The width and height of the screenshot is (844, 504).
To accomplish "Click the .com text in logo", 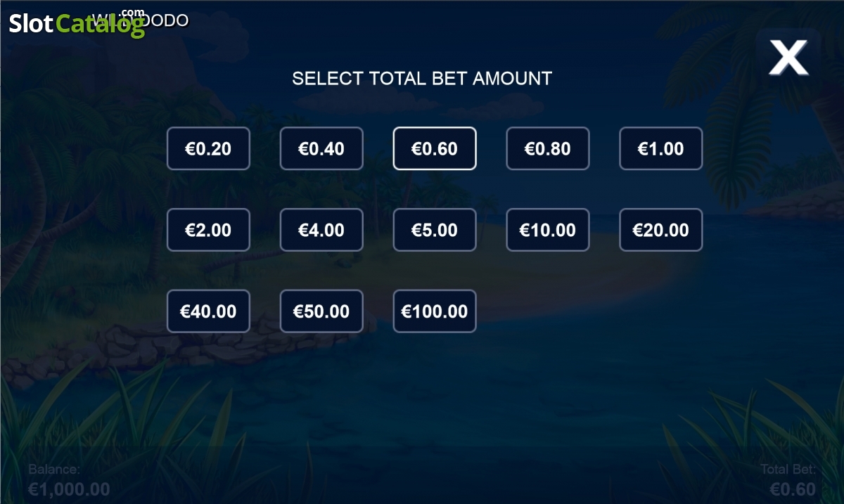I will pos(132,13).
